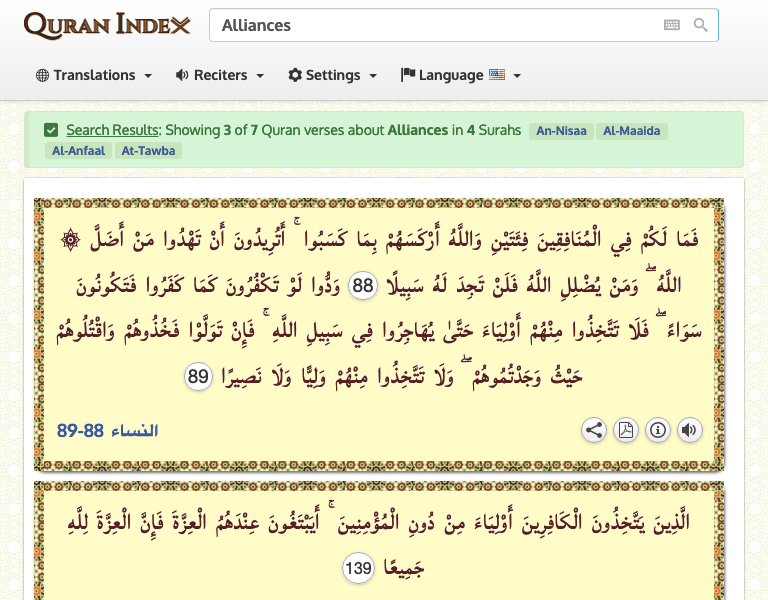Click the Quran Index logo
Viewport: 768px width, 600px height.
coord(107,25)
